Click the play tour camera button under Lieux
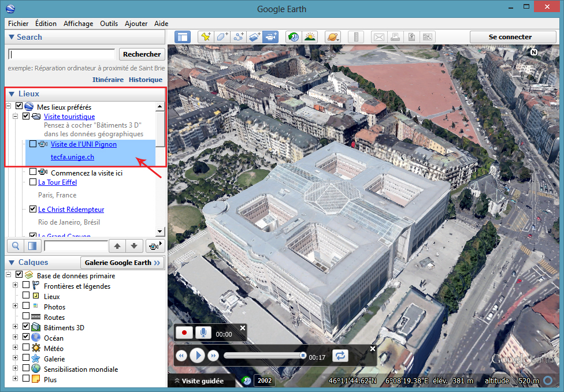The width and height of the screenshot is (564, 392). (x=155, y=246)
